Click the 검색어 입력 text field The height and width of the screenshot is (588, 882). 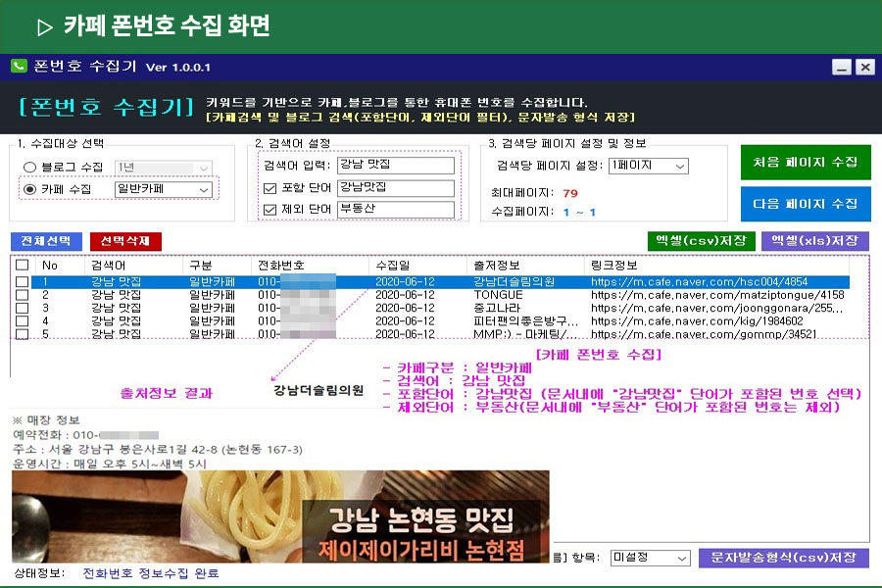(395, 165)
